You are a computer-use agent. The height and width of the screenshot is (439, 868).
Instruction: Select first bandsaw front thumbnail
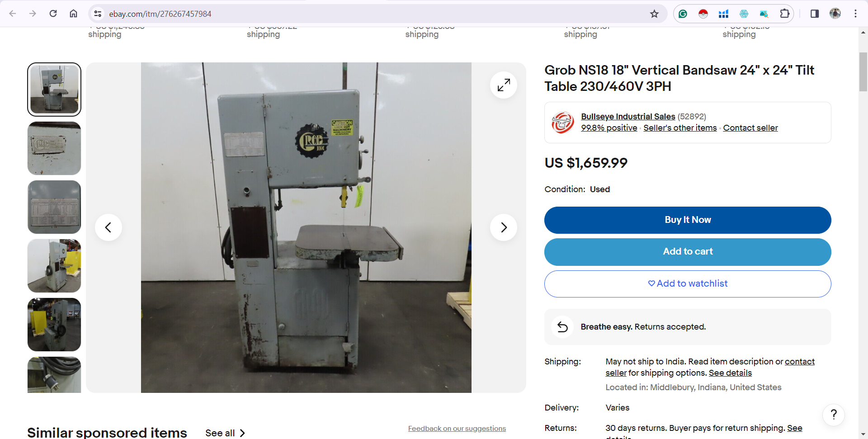click(x=54, y=90)
